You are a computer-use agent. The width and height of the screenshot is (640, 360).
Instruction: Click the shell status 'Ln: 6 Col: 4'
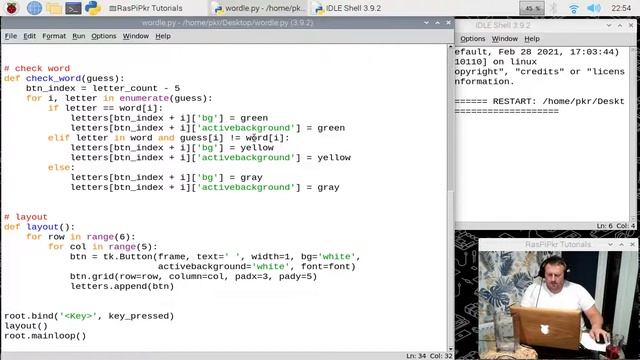point(616,226)
